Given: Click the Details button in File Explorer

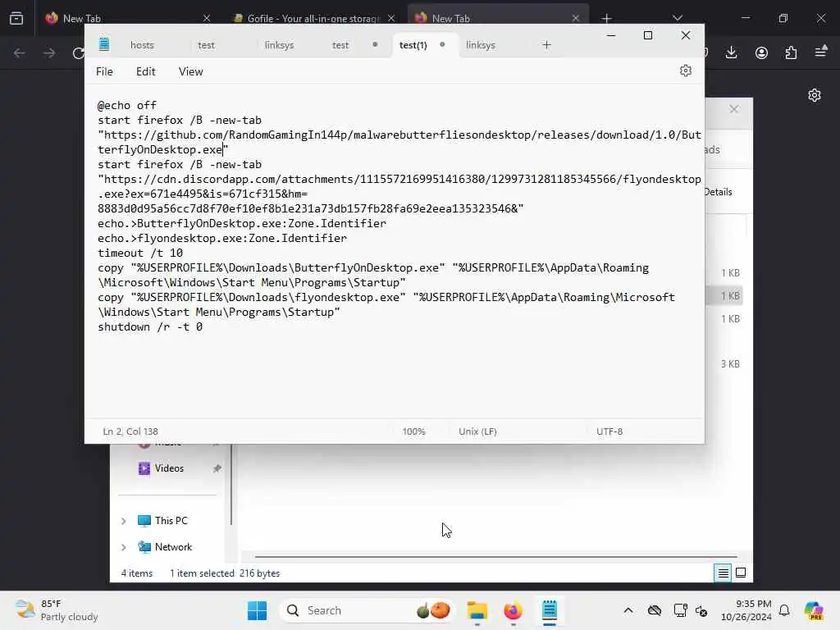Looking at the screenshot, I should coord(718,192).
